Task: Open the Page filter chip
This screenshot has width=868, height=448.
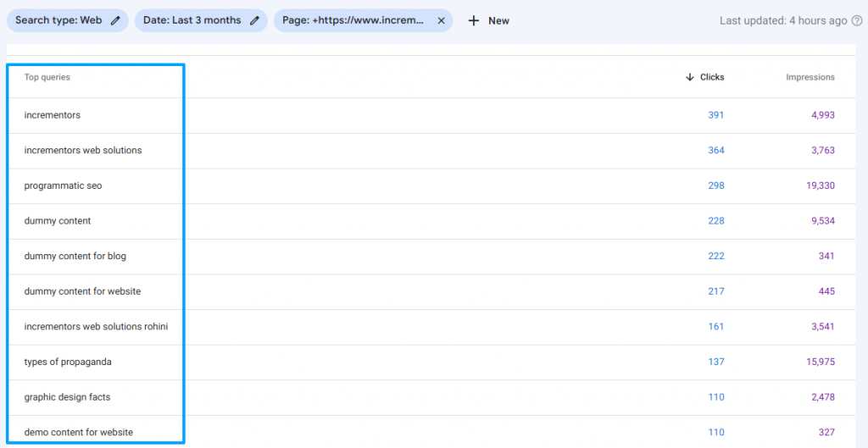Action: (363, 20)
